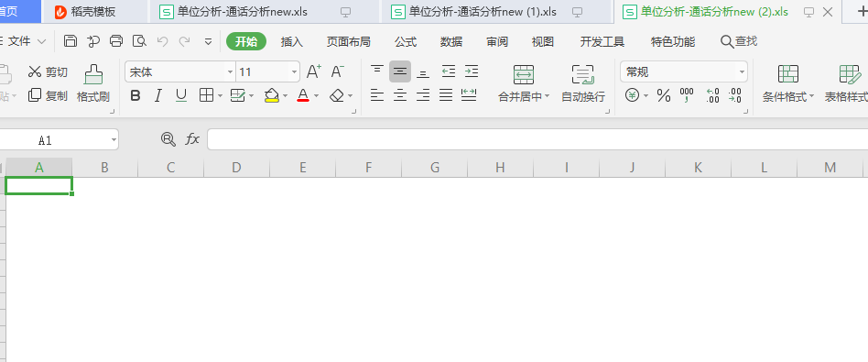Open the quick access toolbar customize arrow
The height and width of the screenshot is (362, 868).
tap(208, 41)
